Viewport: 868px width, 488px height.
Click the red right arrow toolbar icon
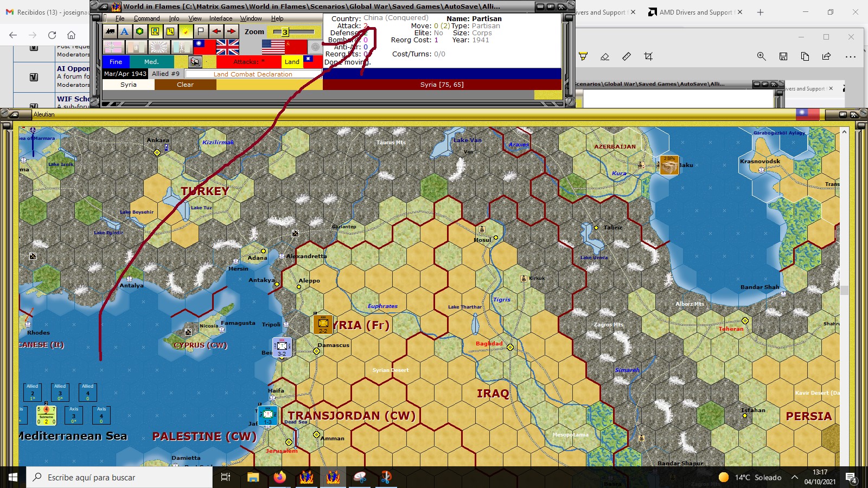(232, 31)
